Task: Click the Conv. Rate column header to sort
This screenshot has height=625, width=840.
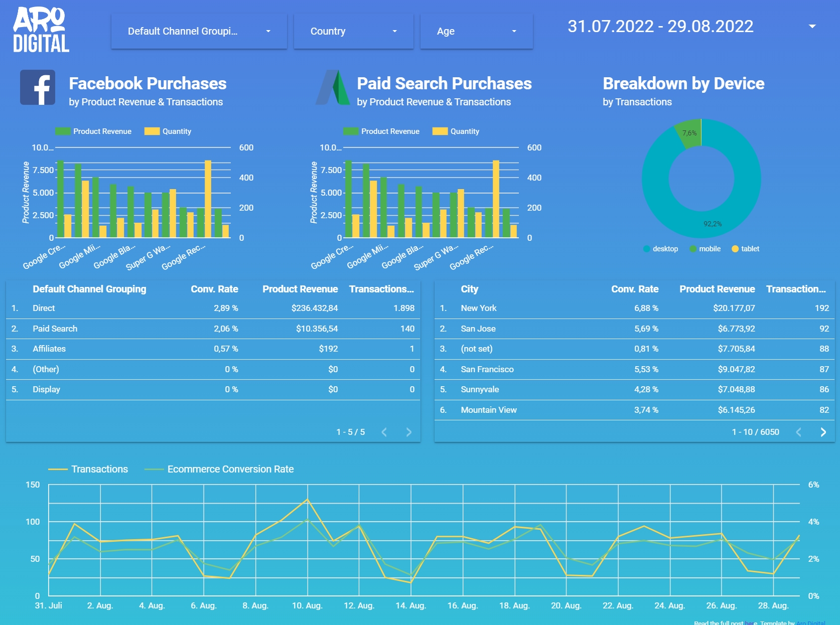Action: coord(215,289)
